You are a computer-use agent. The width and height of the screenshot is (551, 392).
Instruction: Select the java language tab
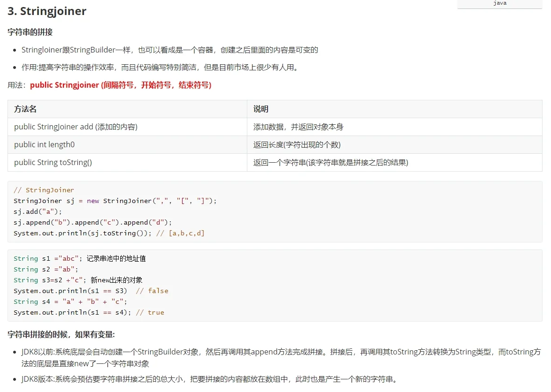click(499, 3)
